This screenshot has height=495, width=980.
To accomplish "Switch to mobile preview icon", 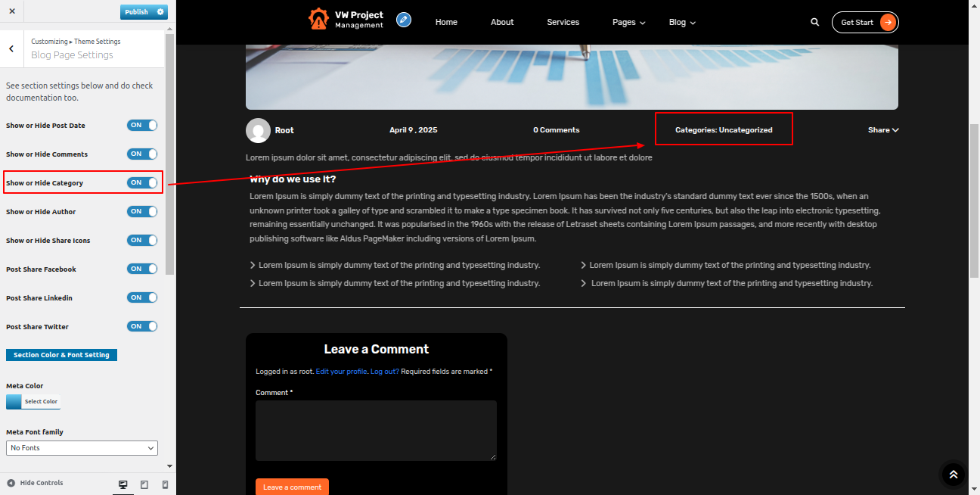I will (165, 484).
